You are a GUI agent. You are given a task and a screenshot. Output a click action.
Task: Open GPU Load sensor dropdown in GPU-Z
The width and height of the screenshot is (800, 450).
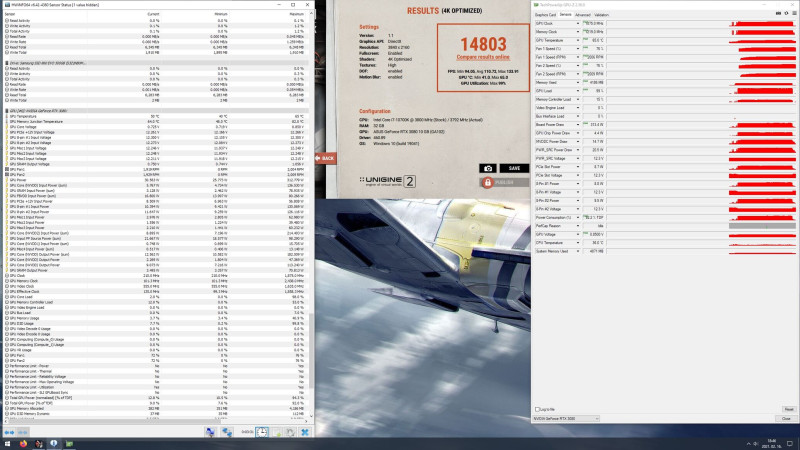coord(578,91)
